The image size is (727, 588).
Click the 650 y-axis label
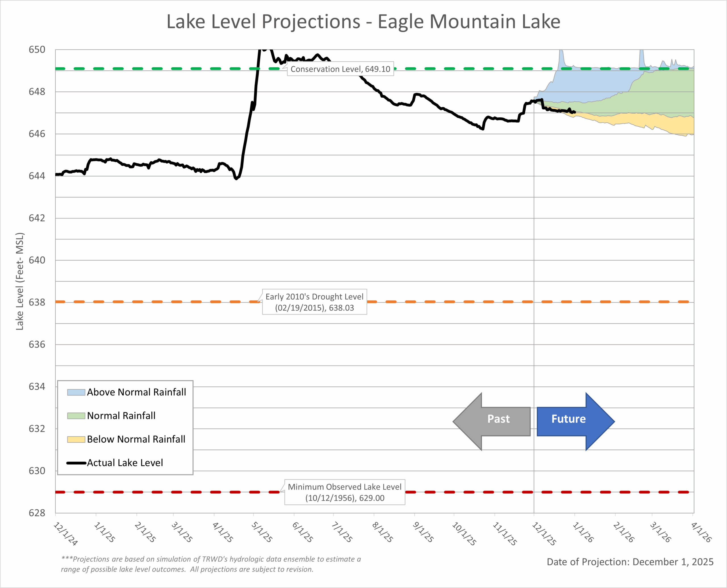click(x=37, y=50)
